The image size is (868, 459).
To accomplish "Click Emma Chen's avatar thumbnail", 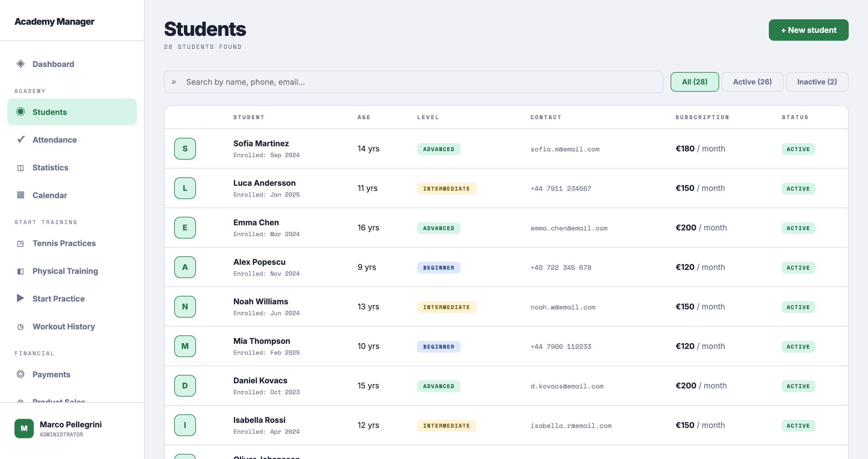I will pos(185,228).
